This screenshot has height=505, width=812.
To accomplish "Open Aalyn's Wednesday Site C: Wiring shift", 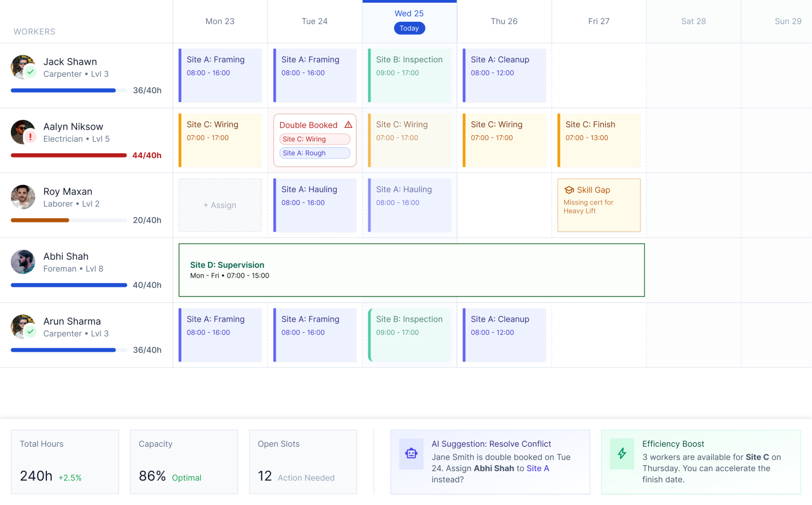I will (x=409, y=140).
